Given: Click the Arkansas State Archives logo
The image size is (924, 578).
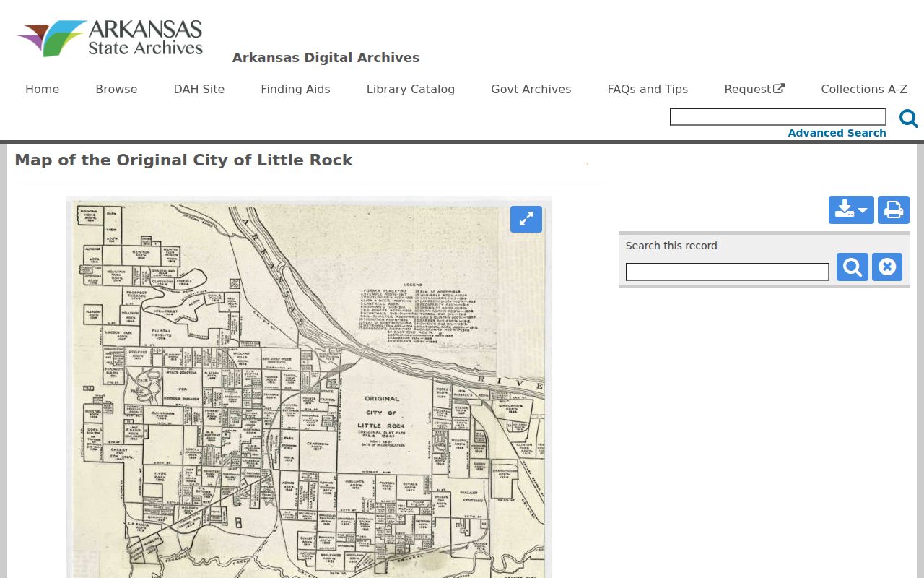Looking at the screenshot, I should (x=110, y=38).
